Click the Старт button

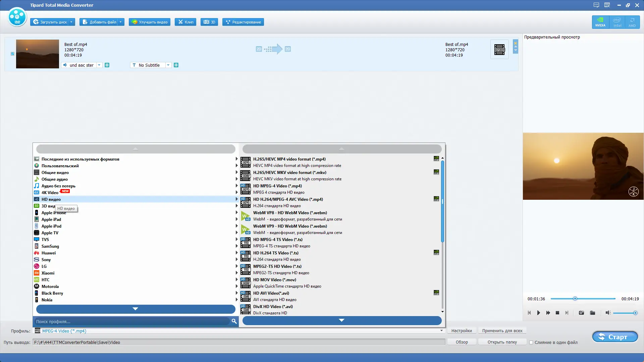point(615,337)
